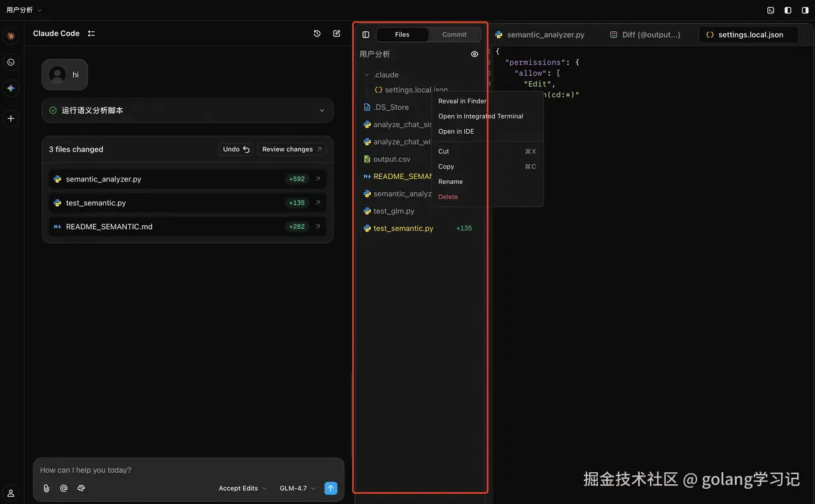This screenshot has height=504, width=815.
Task: Click the Claude Code panel title
Action: 56,34
